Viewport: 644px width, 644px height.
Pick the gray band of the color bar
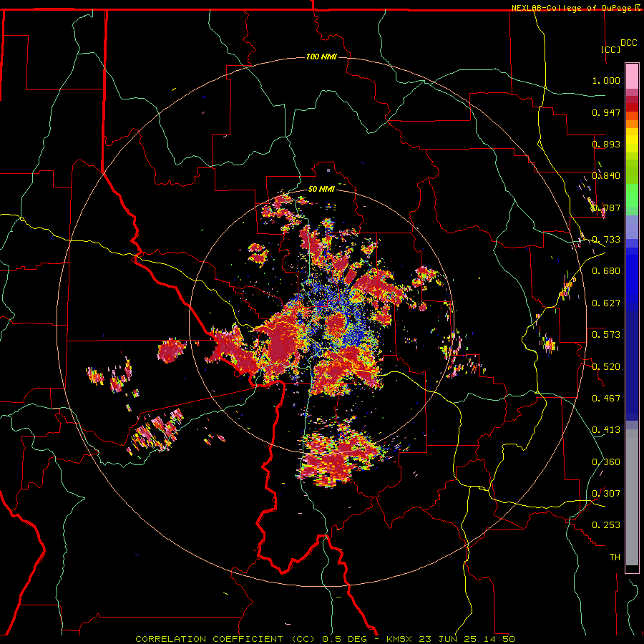632,497
